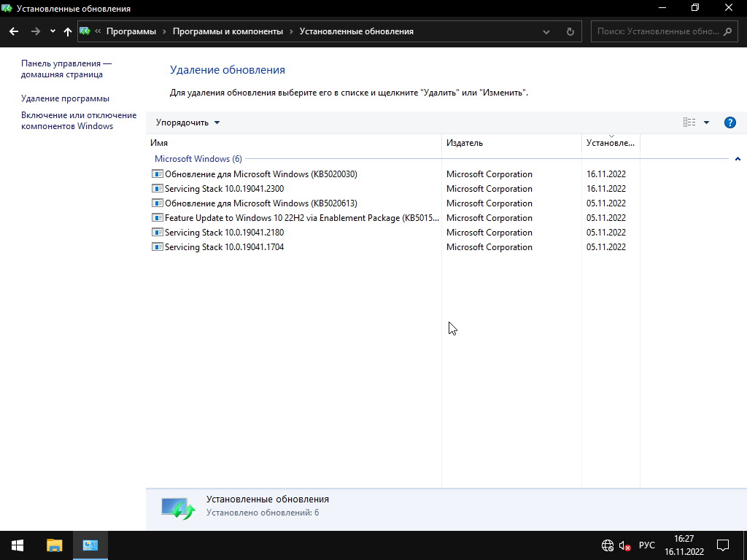Click the network globe tray icon
747x560 pixels.
(607, 545)
